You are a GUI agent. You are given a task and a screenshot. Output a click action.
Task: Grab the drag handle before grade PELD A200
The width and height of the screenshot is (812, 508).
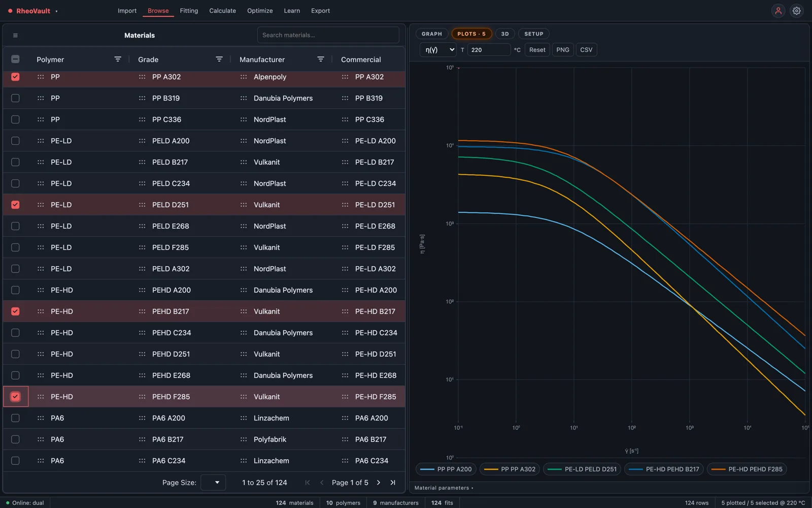coord(142,141)
